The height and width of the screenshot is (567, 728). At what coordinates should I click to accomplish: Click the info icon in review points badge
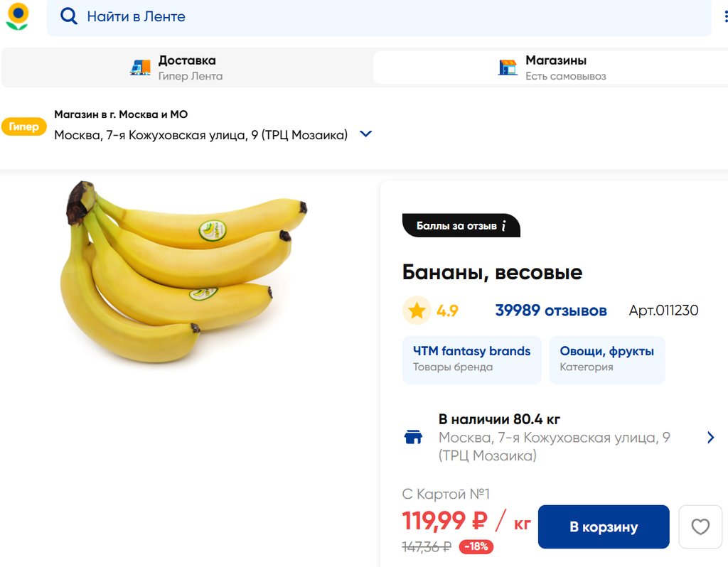point(504,226)
